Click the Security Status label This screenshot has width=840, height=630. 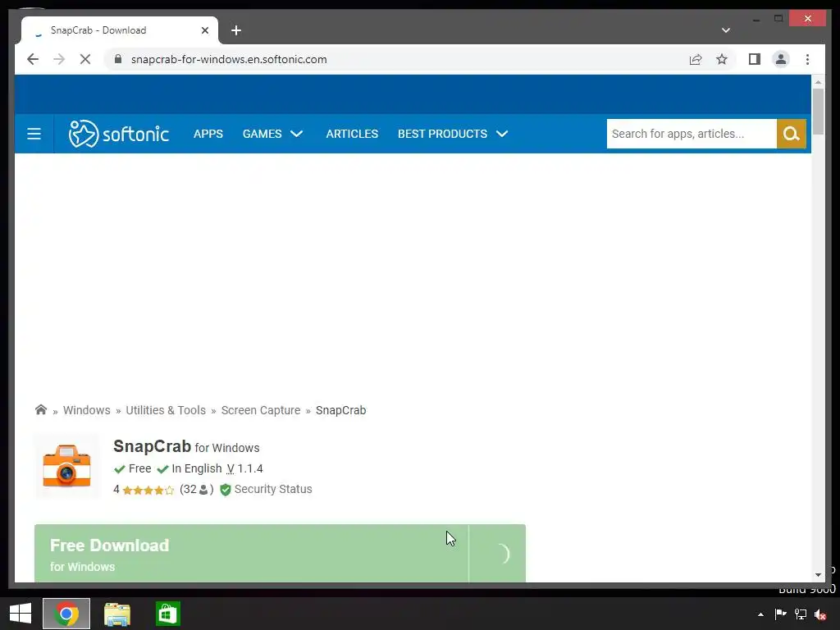tap(273, 489)
